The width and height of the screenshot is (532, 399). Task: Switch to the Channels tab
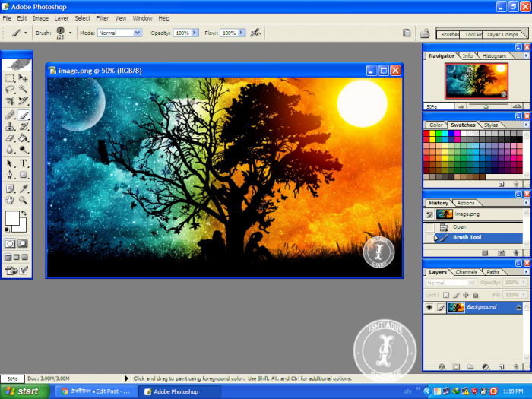tap(466, 272)
